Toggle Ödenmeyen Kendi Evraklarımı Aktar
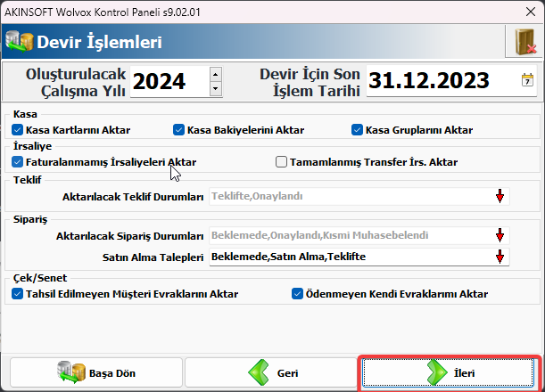The image size is (545, 392). click(297, 294)
